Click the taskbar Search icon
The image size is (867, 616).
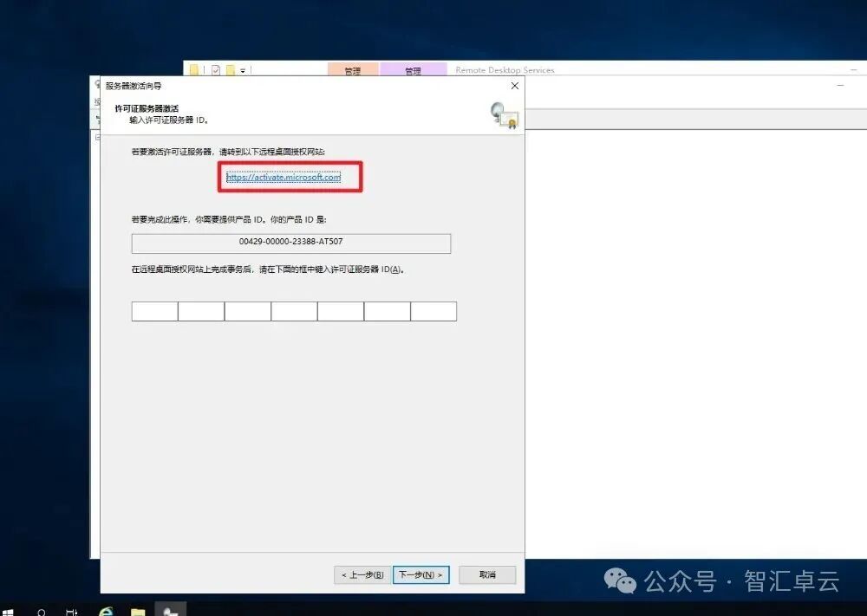[x=41, y=609]
